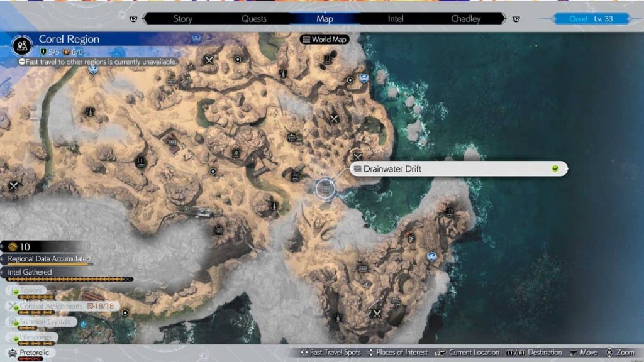The image size is (644, 362).
Task: Select the chocobo stop icon beside Corel Region title
Action: (x=196, y=38)
